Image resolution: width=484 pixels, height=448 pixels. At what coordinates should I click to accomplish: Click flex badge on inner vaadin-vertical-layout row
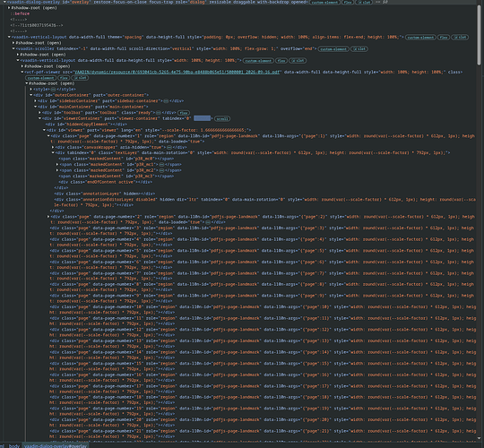(x=281, y=61)
